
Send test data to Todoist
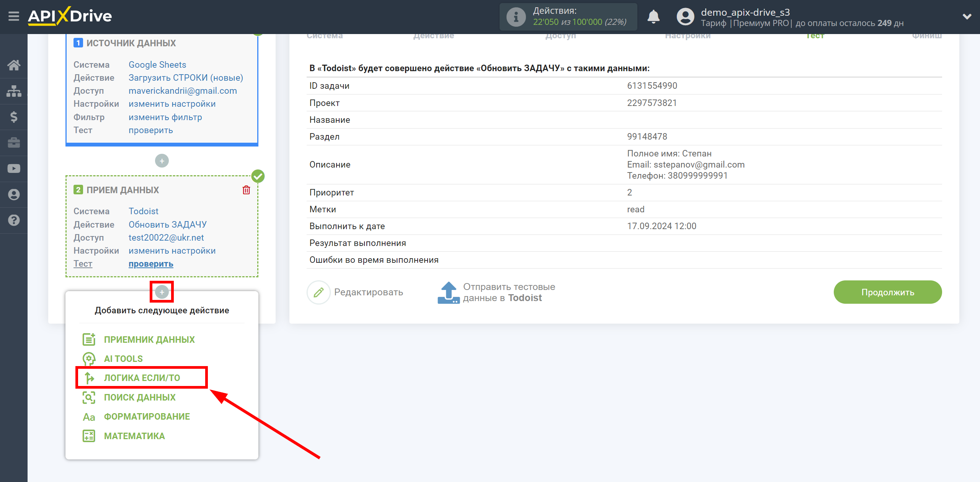(509, 292)
